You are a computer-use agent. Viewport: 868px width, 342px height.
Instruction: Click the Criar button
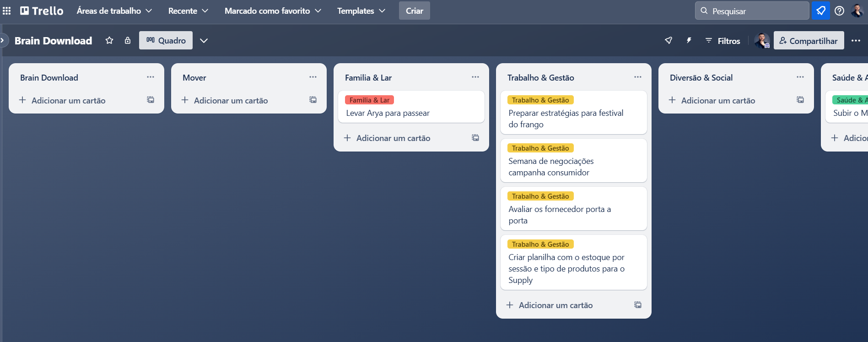(x=414, y=11)
